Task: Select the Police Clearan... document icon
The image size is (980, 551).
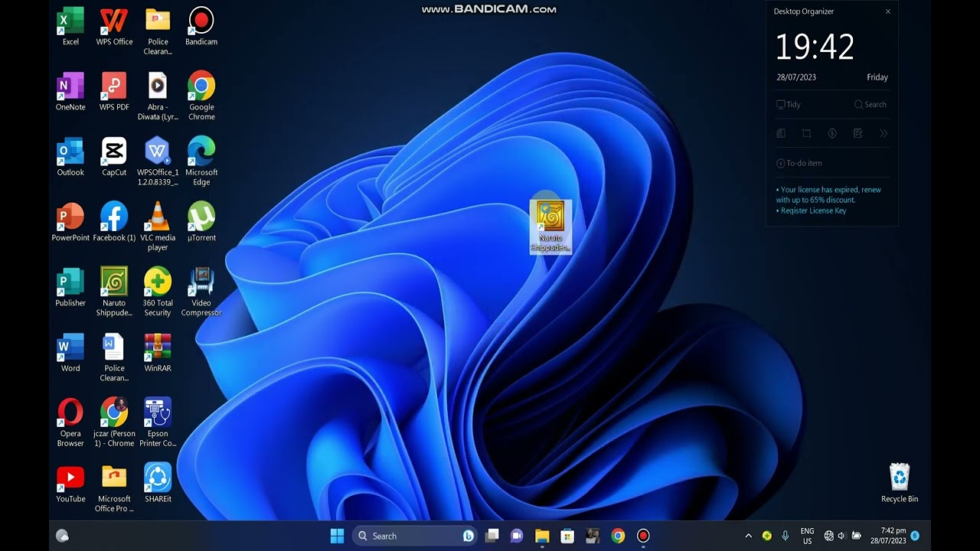Action: pyautogui.click(x=114, y=357)
